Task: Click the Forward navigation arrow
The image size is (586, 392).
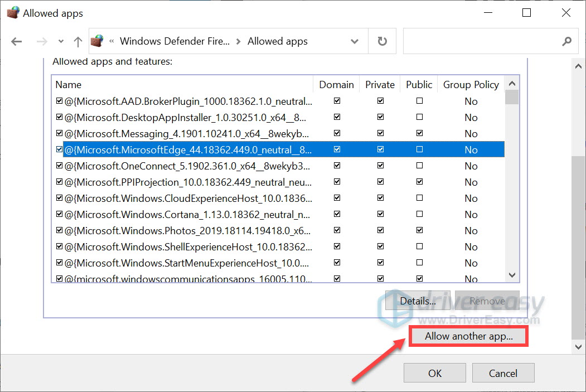Action: pyautogui.click(x=42, y=41)
